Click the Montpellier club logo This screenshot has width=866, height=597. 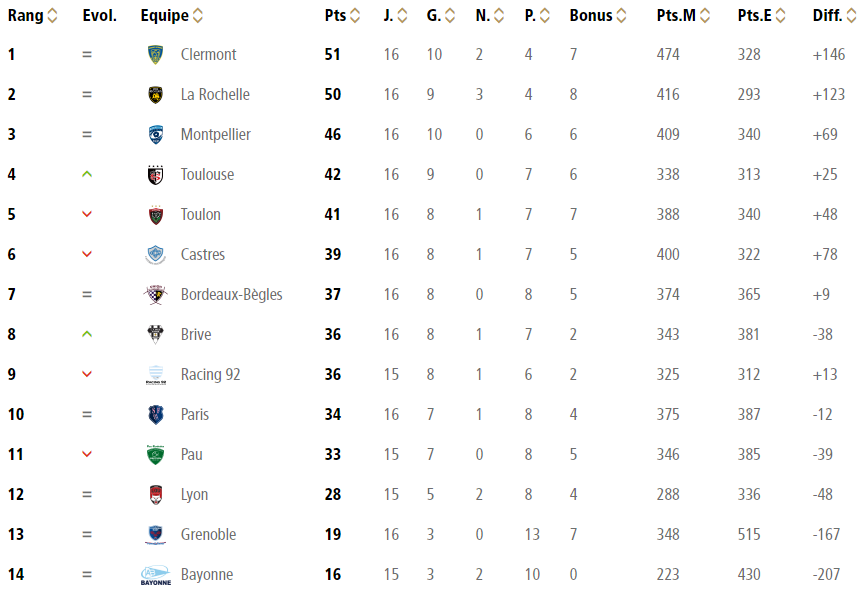[155, 134]
